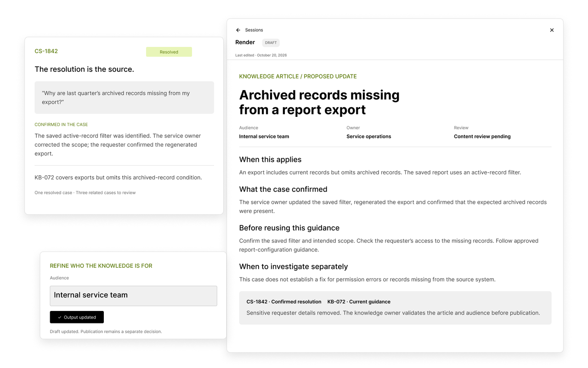588x368 pixels.
Task: Click the 'What the case confirmed' heading
Action: [283, 189]
